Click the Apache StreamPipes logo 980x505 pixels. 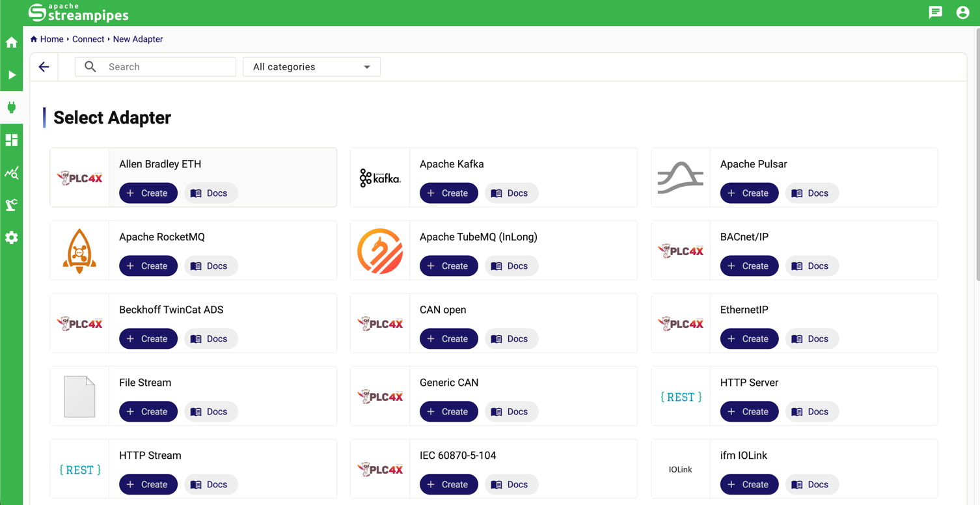tap(78, 12)
